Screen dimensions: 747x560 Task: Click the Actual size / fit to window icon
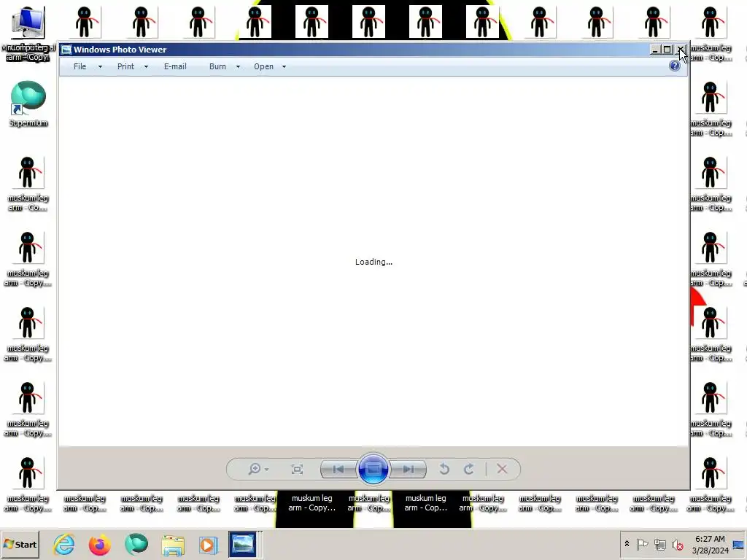297,469
